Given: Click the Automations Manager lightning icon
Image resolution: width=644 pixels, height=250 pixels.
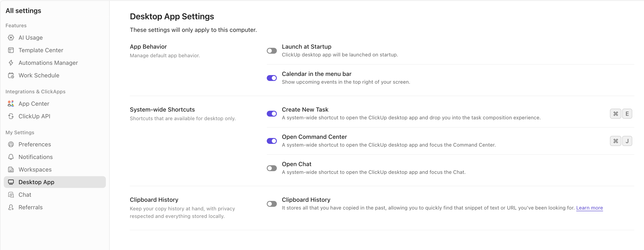Looking at the screenshot, I should click(11, 63).
